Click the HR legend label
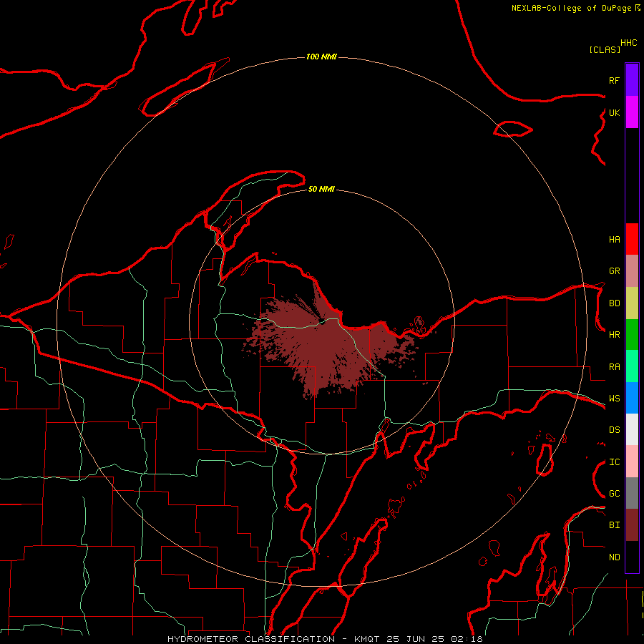Screen dimensions: 644x644 [615, 335]
